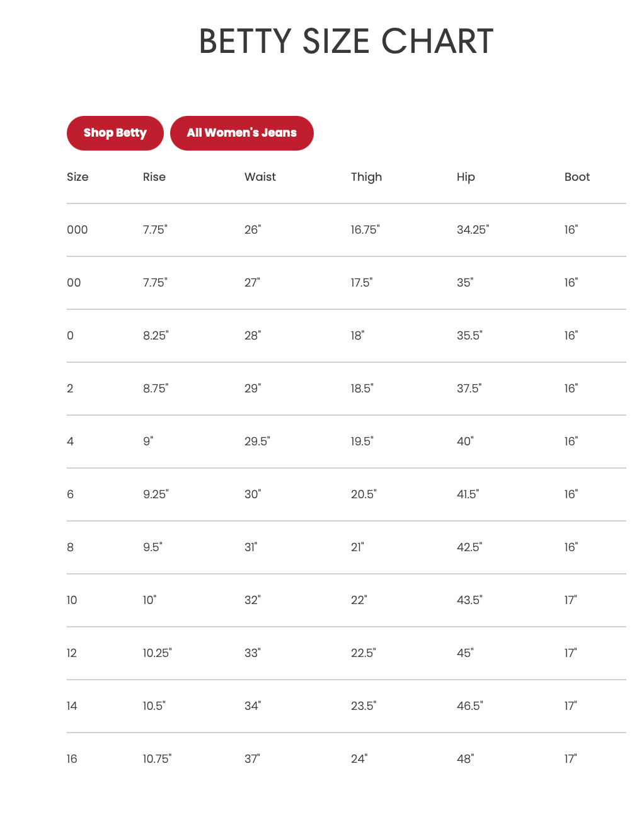
Task: Click the size 00 row label
Action: pos(74,283)
